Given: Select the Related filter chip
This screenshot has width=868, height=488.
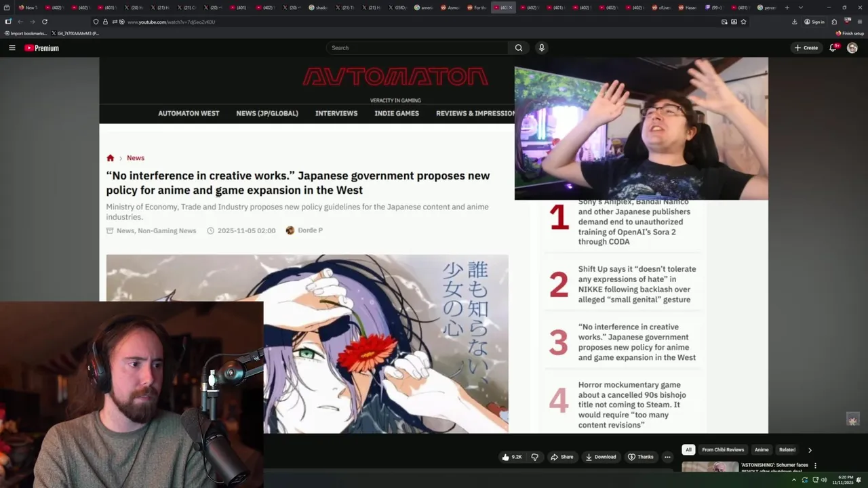Looking at the screenshot, I should (x=787, y=449).
